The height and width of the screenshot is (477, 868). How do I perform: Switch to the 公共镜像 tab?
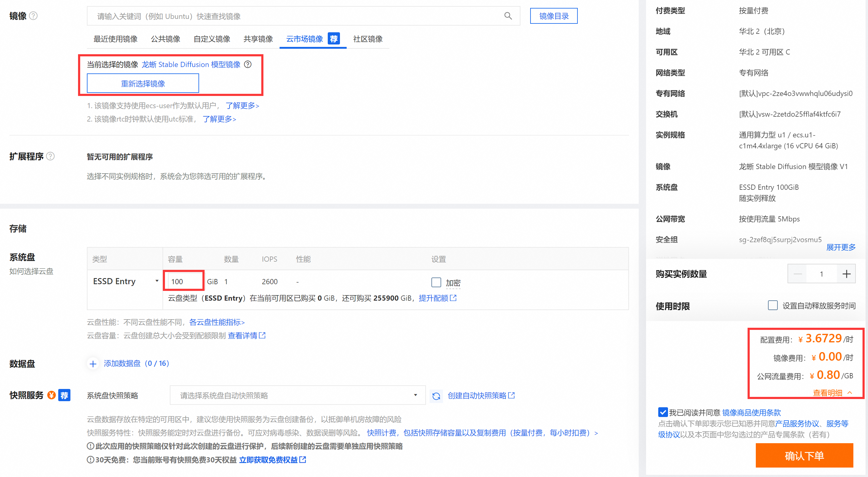tap(166, 39)
